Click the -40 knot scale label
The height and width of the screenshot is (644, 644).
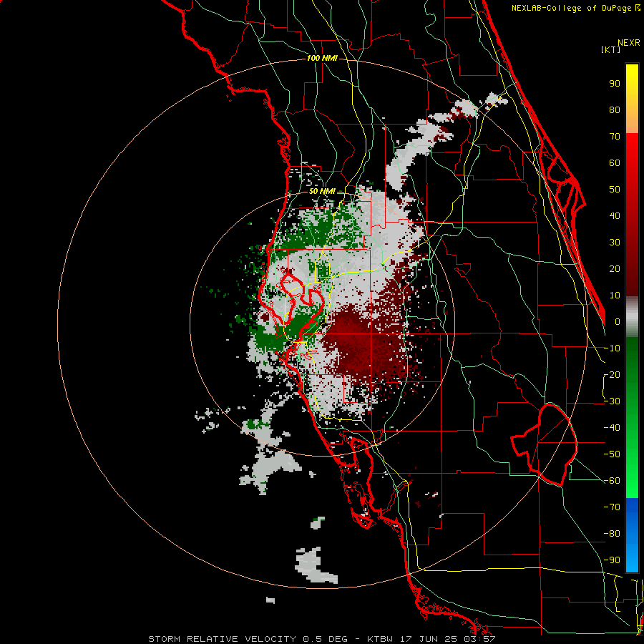point(612,428)
